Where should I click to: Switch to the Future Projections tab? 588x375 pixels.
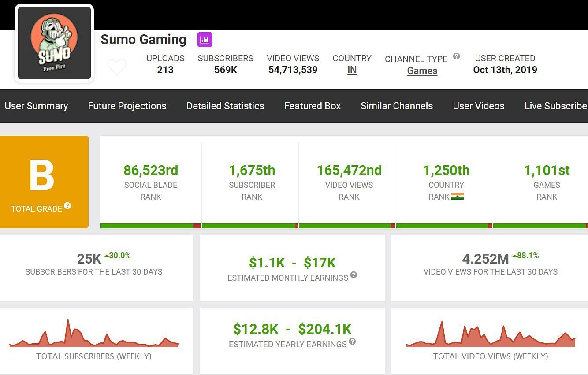click(x=127, y=106)
